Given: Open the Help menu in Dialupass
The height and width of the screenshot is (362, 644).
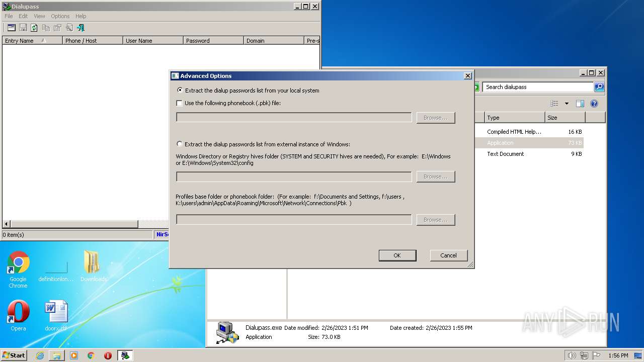Looking at the screenshot, I should point(80,16).
